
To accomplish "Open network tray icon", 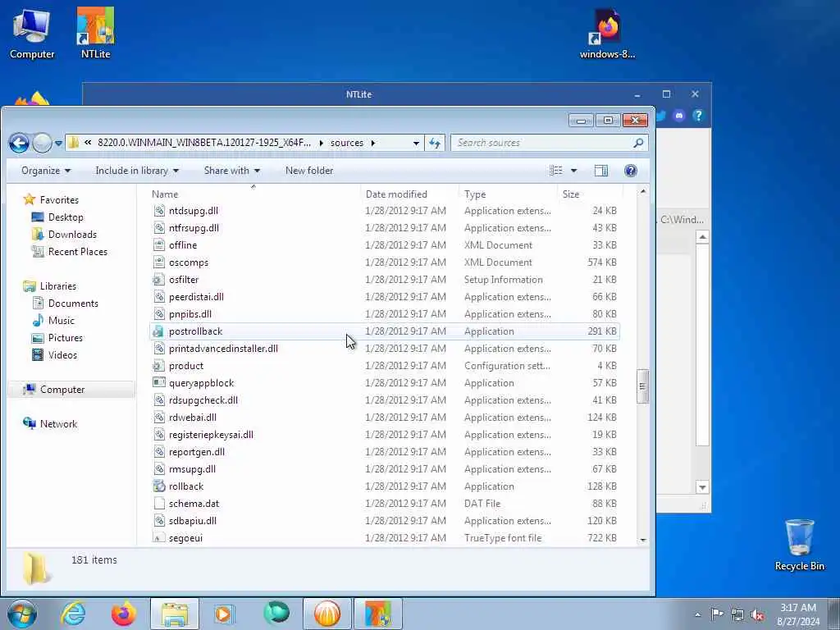I will coord(737,614).
